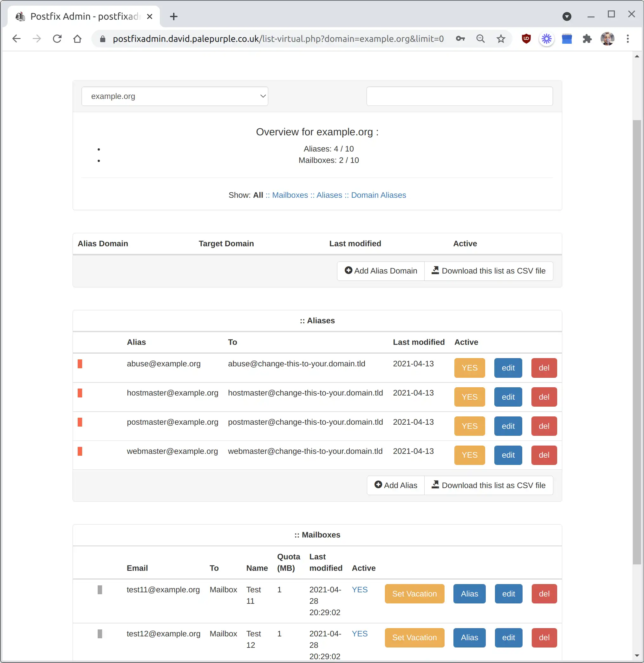Expand the search input field at top
Viewport: 644px width, 663px height.
click(460, 96)
